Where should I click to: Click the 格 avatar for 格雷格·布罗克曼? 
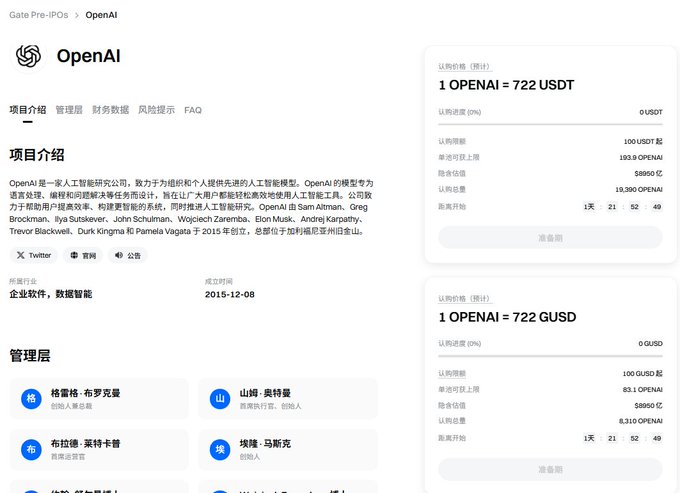point(31,398)
